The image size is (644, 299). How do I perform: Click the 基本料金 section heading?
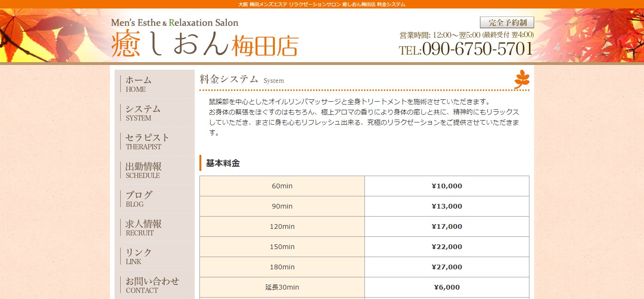tap(223, 163)
